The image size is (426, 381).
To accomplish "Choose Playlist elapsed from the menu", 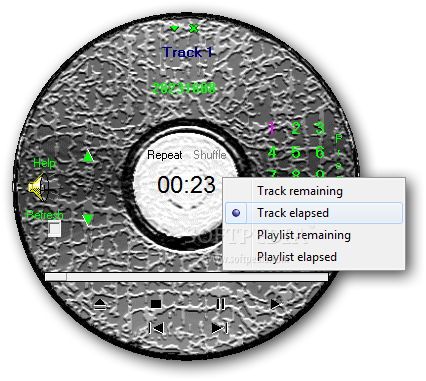I will point(314,257).
